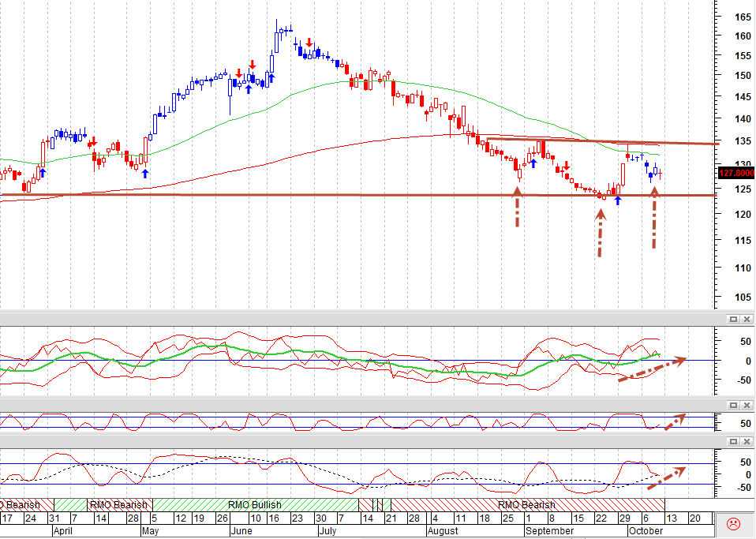
Task: Click the red sad-face icon in the corner
Action: [x=733, y=523]
